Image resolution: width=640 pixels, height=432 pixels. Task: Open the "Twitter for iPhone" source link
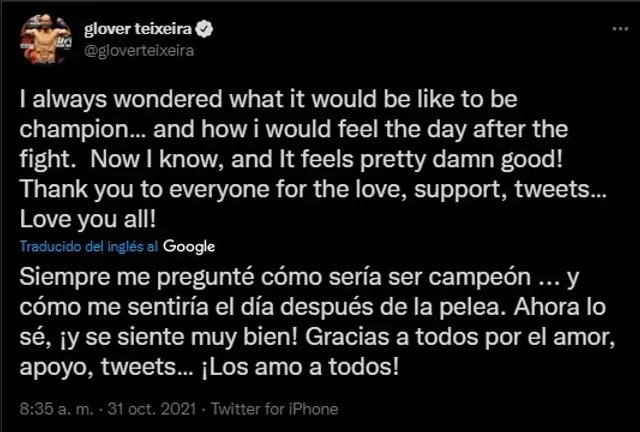pos(281,408)
